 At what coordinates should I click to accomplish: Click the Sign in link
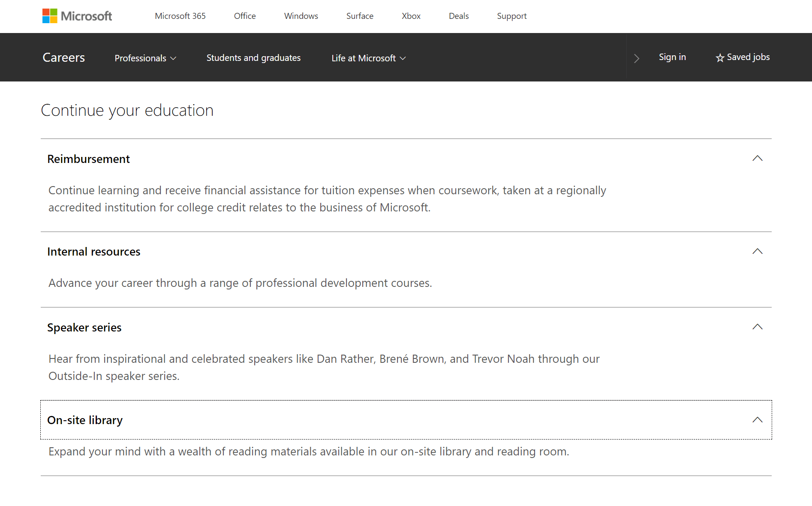click(672, 57)
